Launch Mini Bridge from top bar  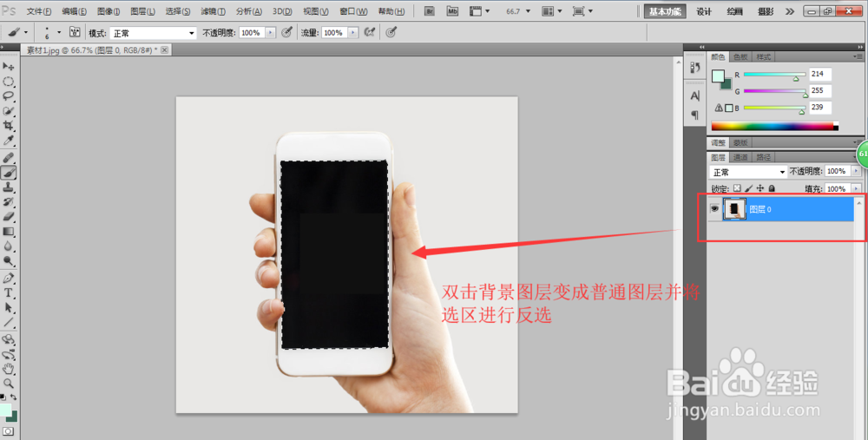(452, 11)
